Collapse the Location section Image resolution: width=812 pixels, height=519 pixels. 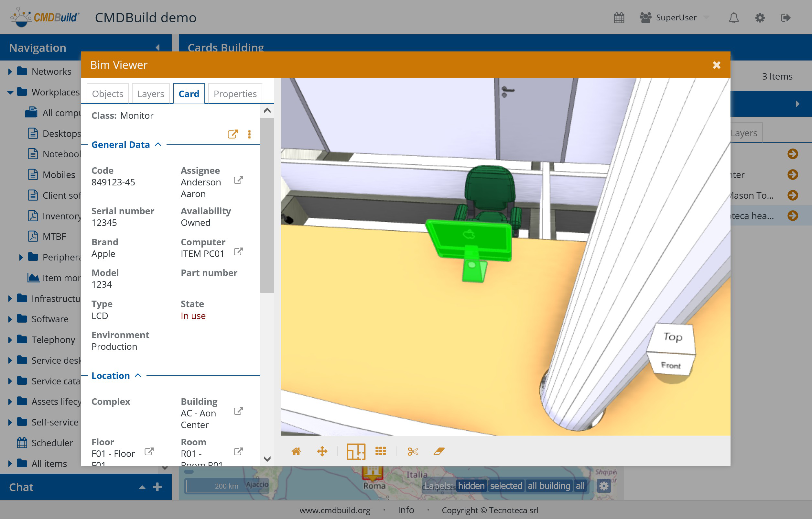138,376
